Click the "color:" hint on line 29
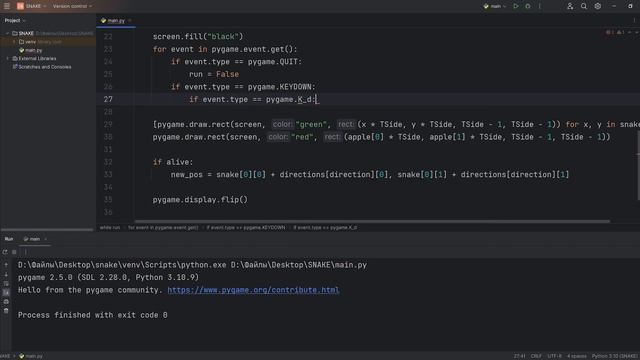This screenshot has width=640, height=360. coord(282,124)
